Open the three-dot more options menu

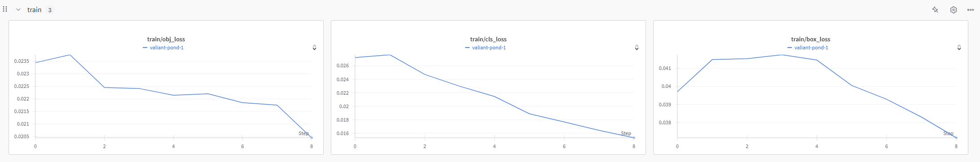point(970,9)
